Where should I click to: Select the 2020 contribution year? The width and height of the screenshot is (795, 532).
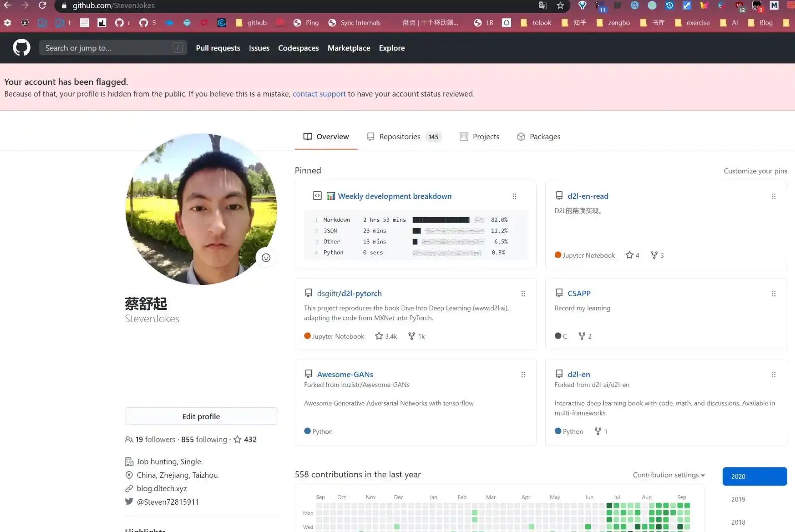point(754,476)
